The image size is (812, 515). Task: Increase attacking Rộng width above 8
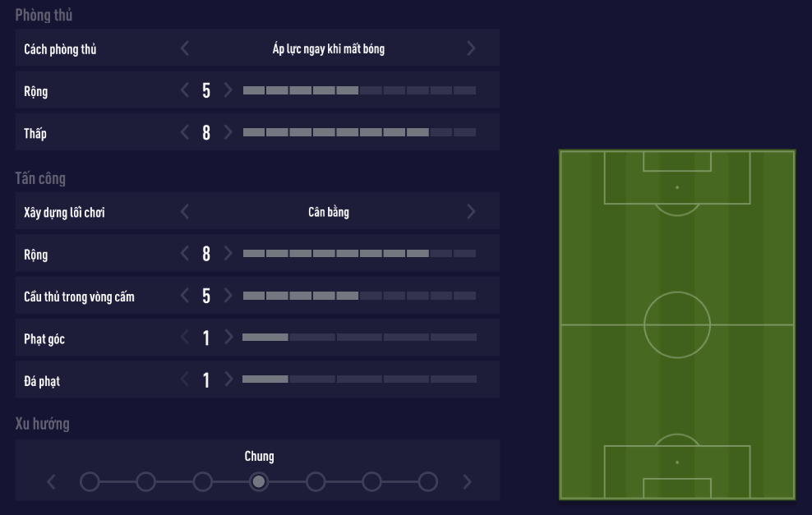coord(228,254)
